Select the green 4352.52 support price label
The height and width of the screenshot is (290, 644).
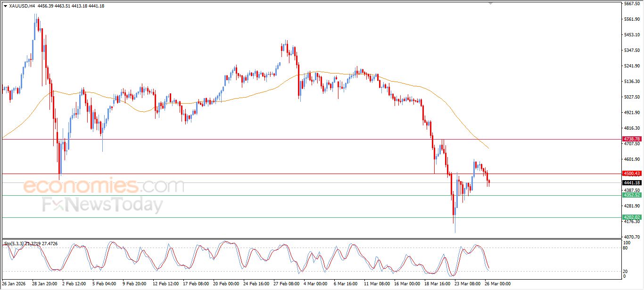tap(632, 194)
